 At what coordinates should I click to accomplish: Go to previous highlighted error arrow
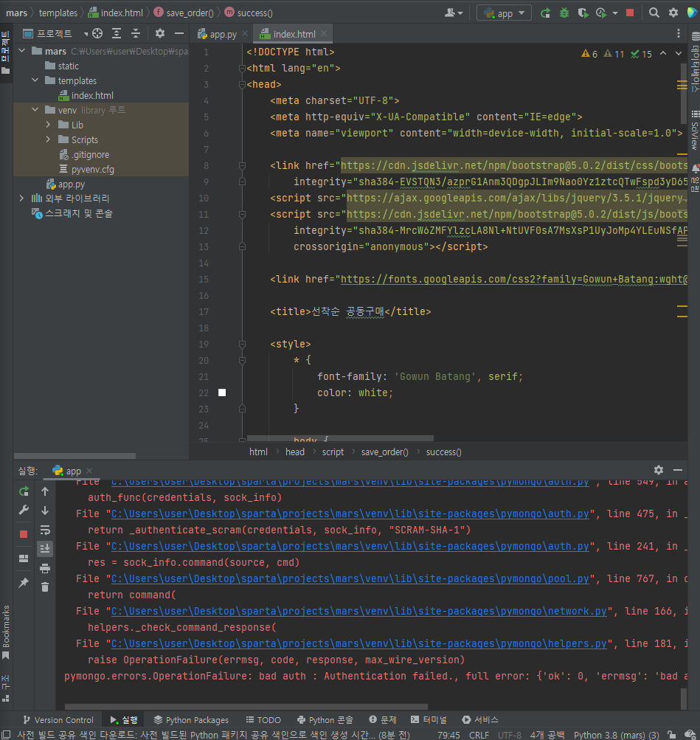pyautogui.click(x=663, y=53)
